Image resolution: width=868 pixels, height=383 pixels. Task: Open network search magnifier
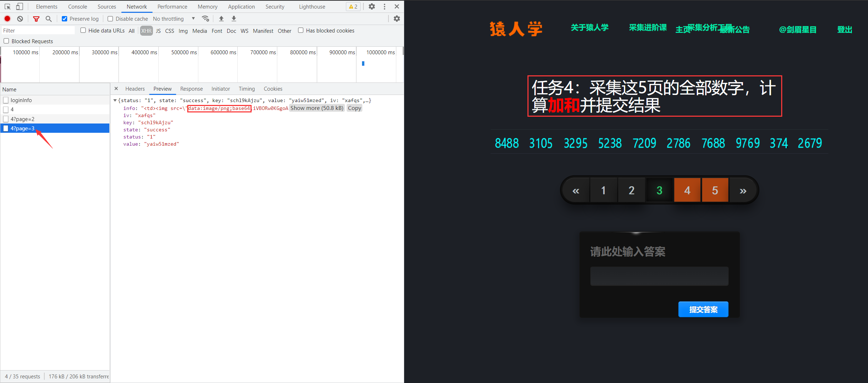[x=49, y=19]
